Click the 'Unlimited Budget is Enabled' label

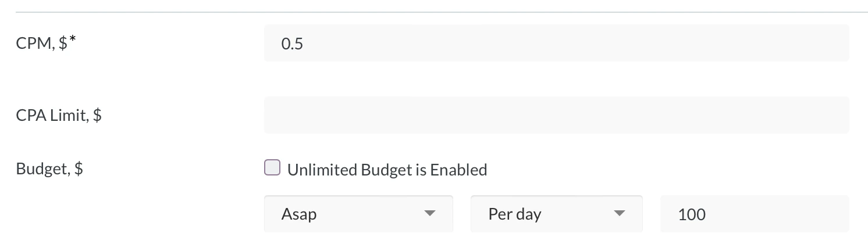(387, 170)
